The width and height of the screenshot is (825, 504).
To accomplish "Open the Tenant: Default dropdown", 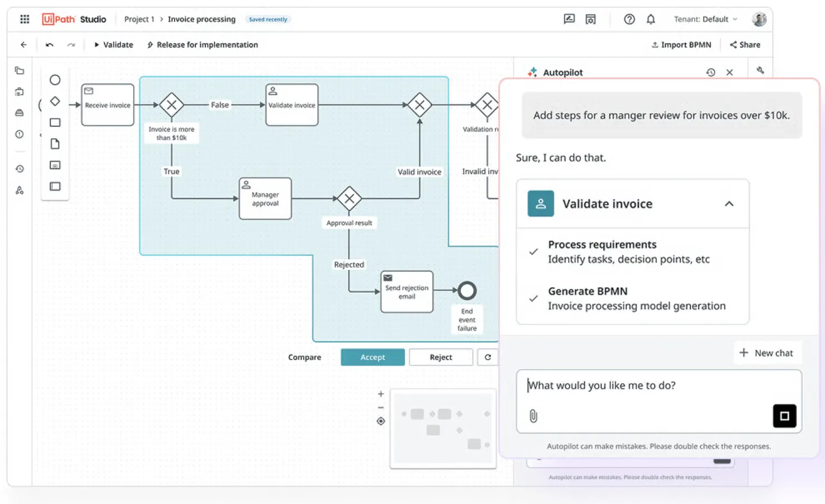I will point(706,19).
